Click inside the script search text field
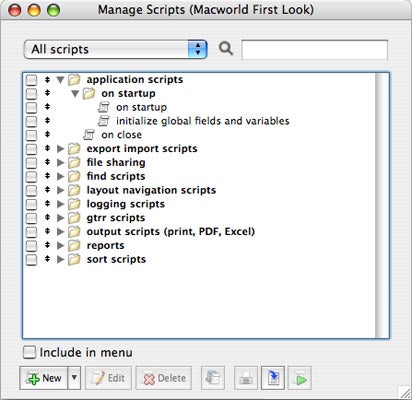412x400 pixels. 314,50
